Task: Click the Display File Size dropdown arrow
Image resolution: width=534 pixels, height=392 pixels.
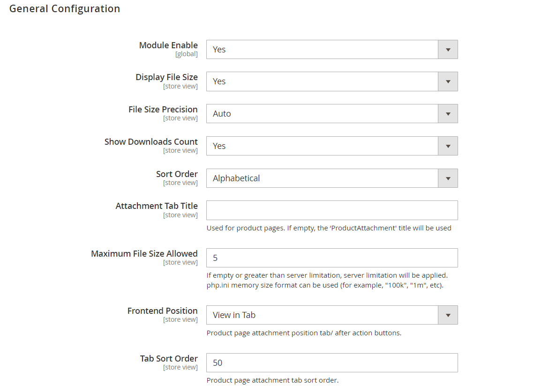Action: [448, 81]
